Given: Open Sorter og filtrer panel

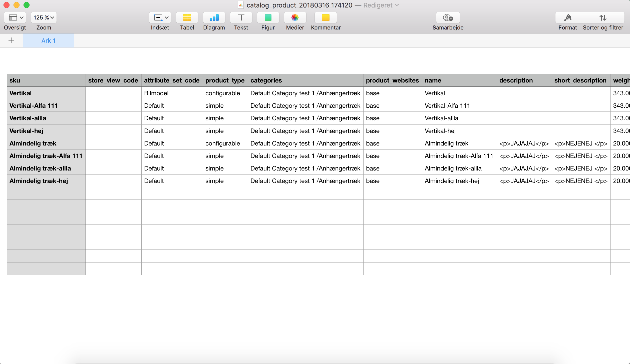Looking at the screenshot, I should point(603,17).
